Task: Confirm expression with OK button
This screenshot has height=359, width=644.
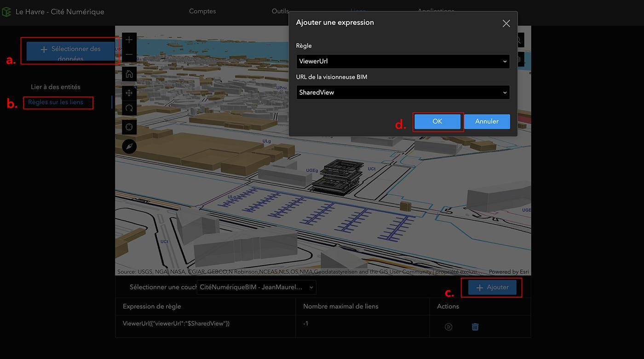Action: tap(437, 122)
